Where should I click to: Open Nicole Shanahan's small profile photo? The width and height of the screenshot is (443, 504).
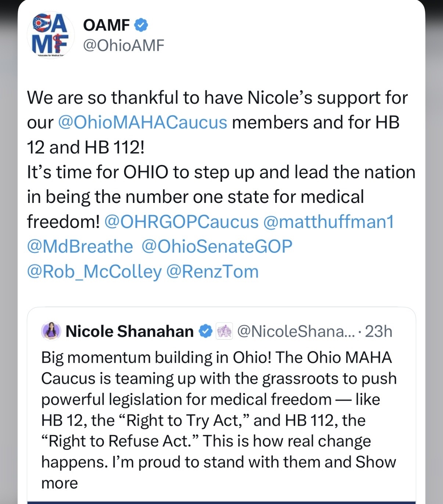point(51,331)
